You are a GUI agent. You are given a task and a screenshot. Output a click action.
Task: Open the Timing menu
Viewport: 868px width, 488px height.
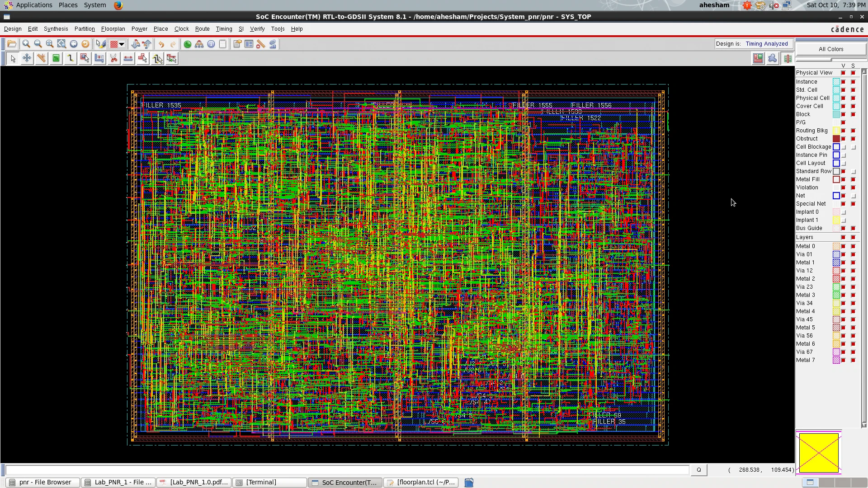tap(224, 29)
